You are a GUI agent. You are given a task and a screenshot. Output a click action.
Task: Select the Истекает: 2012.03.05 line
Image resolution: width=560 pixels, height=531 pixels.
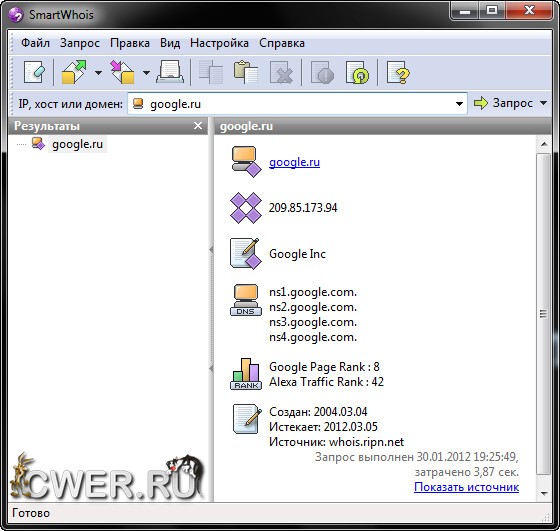(x=323, y=427)
